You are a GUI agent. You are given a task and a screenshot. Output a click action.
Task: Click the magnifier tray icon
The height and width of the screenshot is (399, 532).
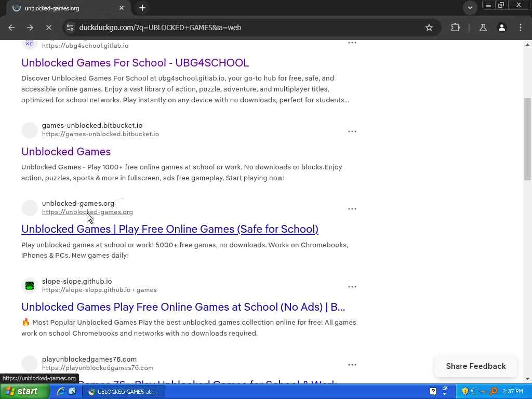494,392
